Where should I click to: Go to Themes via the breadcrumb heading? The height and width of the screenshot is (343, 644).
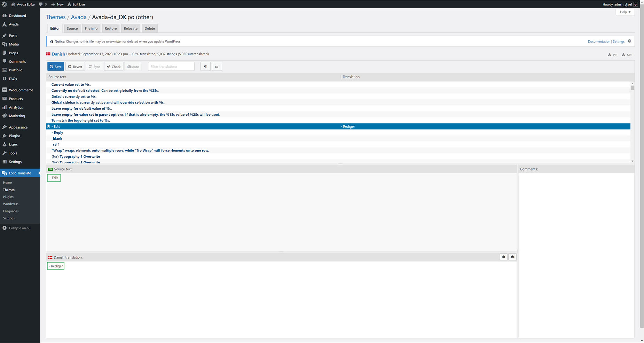(x=56, y=17)
